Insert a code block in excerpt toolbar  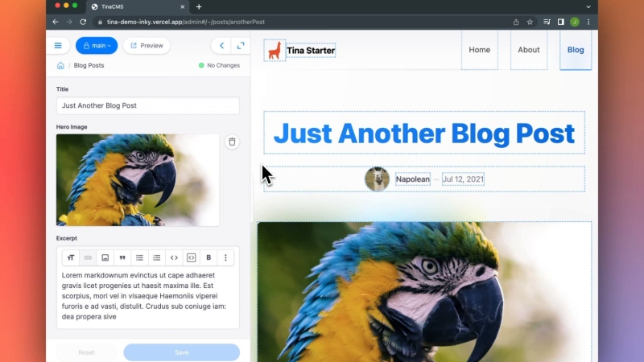192,257
